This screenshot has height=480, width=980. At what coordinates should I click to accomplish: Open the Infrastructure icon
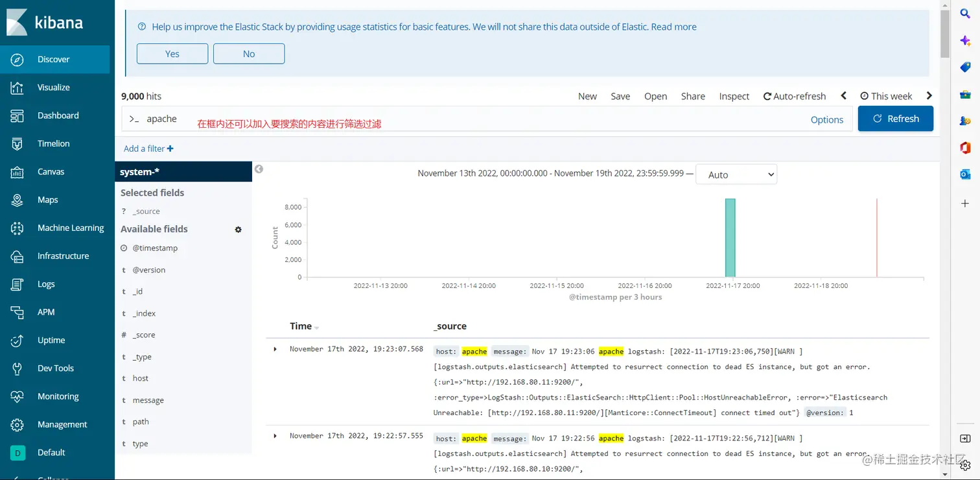point(17,256)
